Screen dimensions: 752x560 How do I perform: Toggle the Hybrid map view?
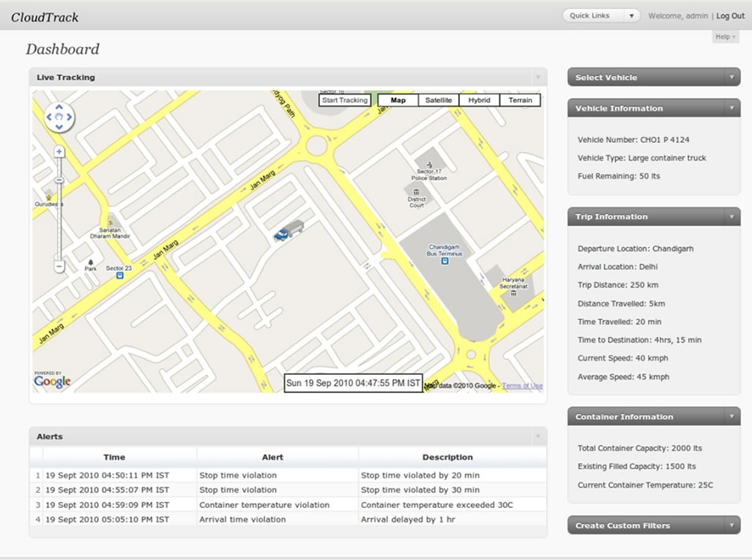(x=479, y=100)
